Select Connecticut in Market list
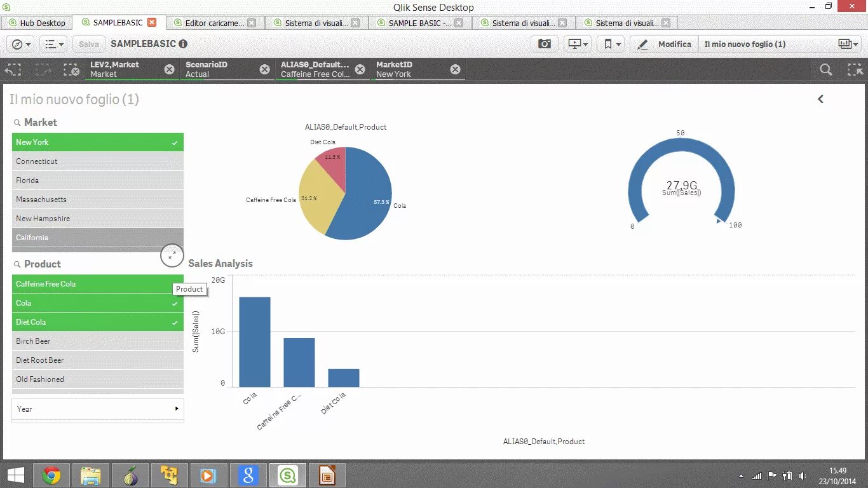The width and height of the screenshot is (868, 488). pyautogui.click(x=98, y=161)
